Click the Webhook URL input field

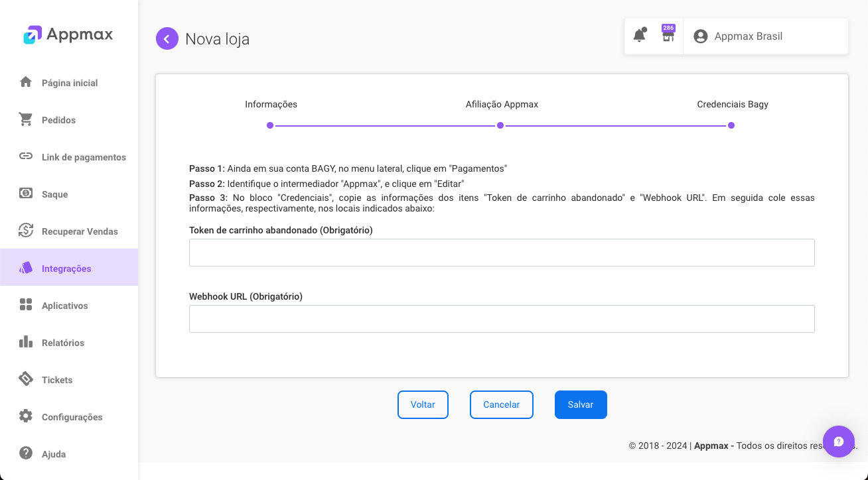point(502,319)
